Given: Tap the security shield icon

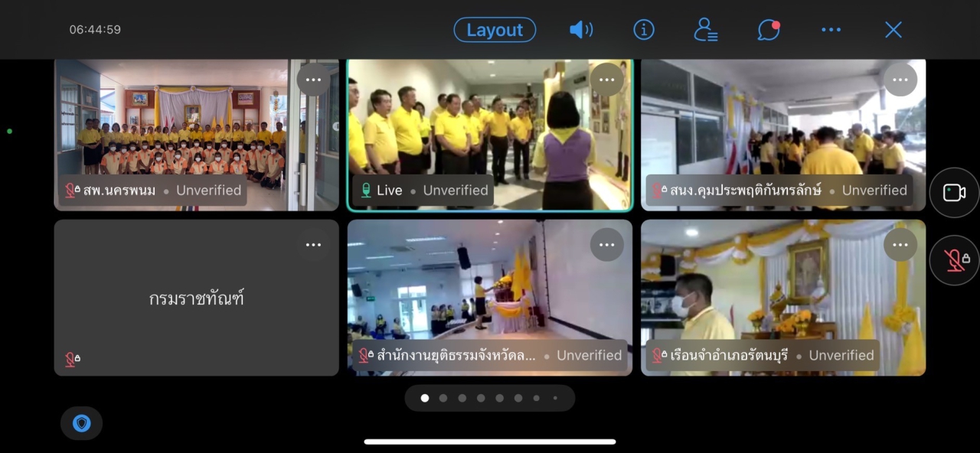Looking at the screenshot, I should point(82,423).
